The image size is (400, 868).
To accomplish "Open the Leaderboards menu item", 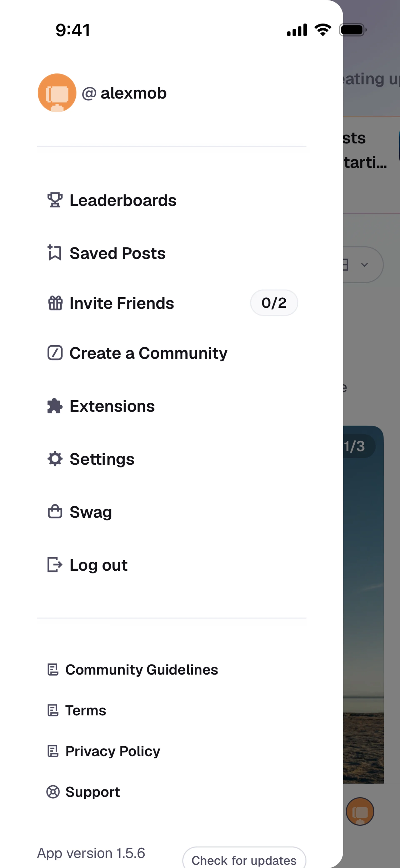I will pos(123,200).
